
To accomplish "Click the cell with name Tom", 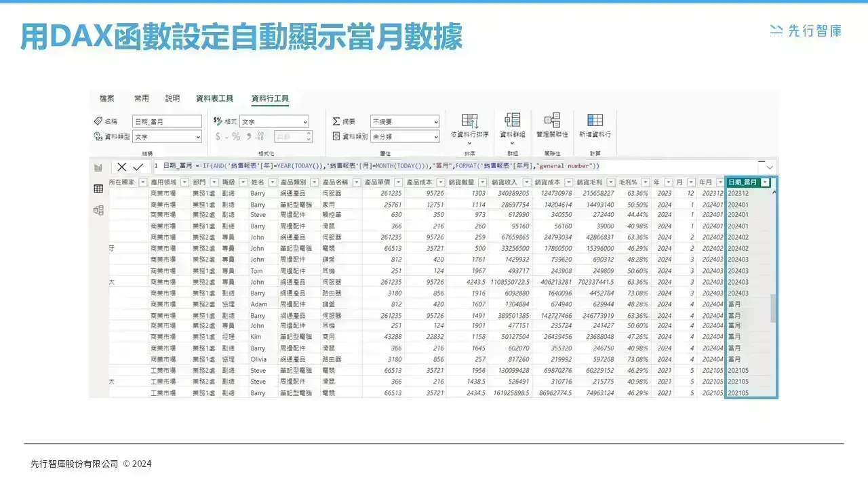I will (256, 271).
